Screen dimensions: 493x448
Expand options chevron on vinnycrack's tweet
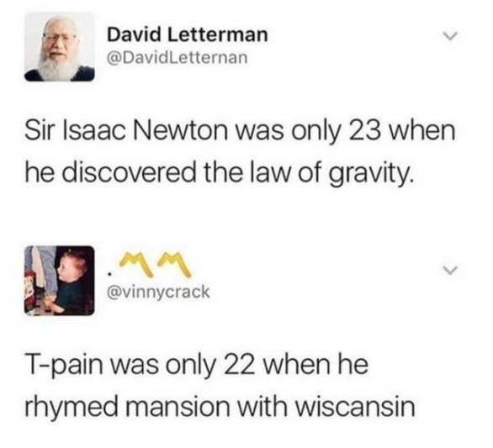(x=449, y=270)
